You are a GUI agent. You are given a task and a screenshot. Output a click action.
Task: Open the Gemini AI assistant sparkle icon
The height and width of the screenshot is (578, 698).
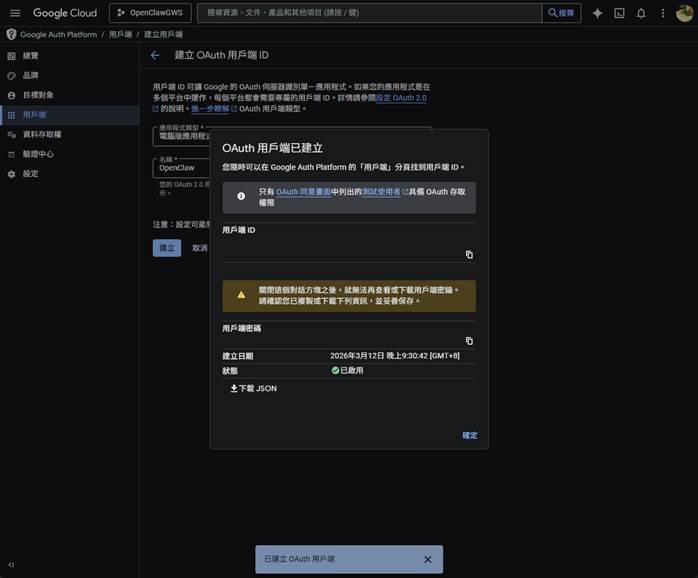click(x=597, y=13)
